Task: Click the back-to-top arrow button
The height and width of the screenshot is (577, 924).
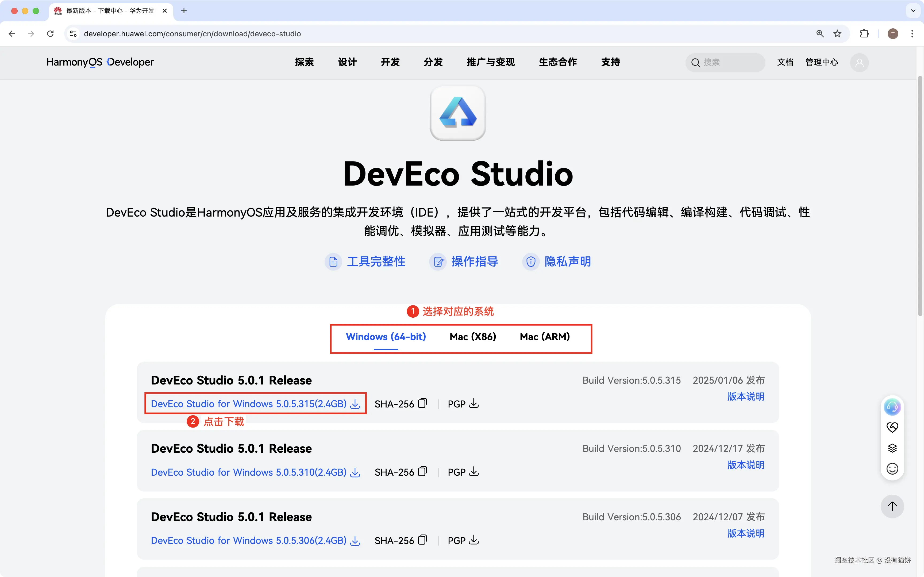Action: click(892, 506)
